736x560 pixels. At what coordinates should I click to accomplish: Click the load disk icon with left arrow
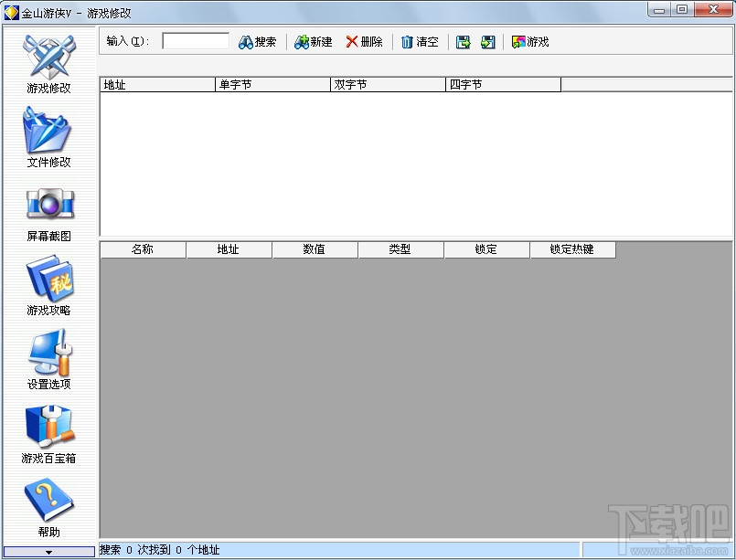488,42
